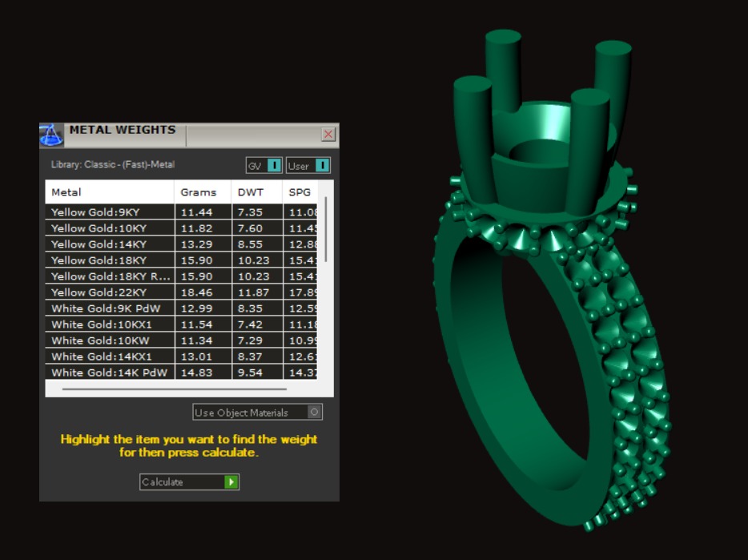The height and width of the screenshot is (560, 748).
Task: Toggle the User library switch
Action: tap(321, 166)
